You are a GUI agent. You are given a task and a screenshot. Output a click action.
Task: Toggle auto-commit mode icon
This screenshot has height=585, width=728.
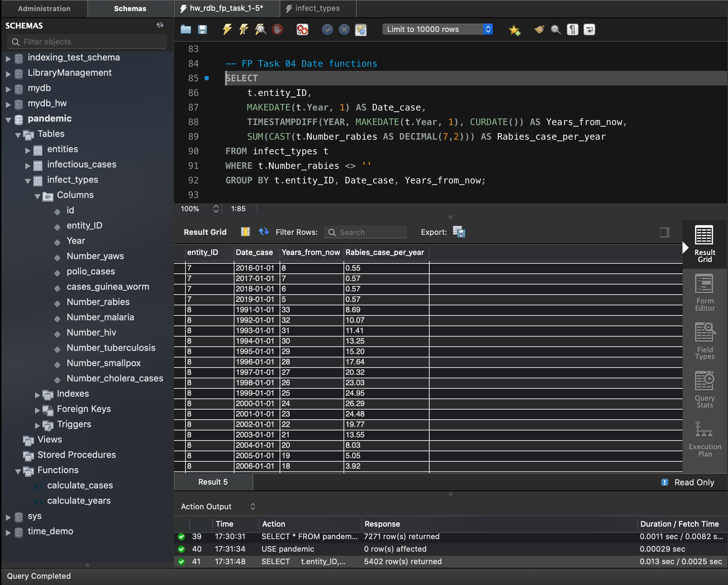pyautogui.click(x=361, y=29)
